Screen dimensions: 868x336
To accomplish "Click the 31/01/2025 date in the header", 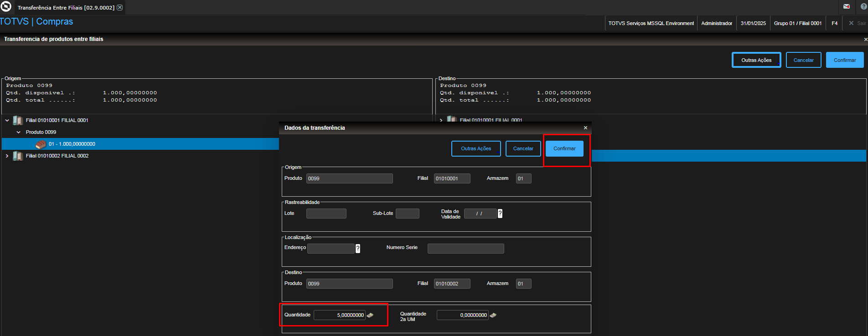I will (753, 23).
